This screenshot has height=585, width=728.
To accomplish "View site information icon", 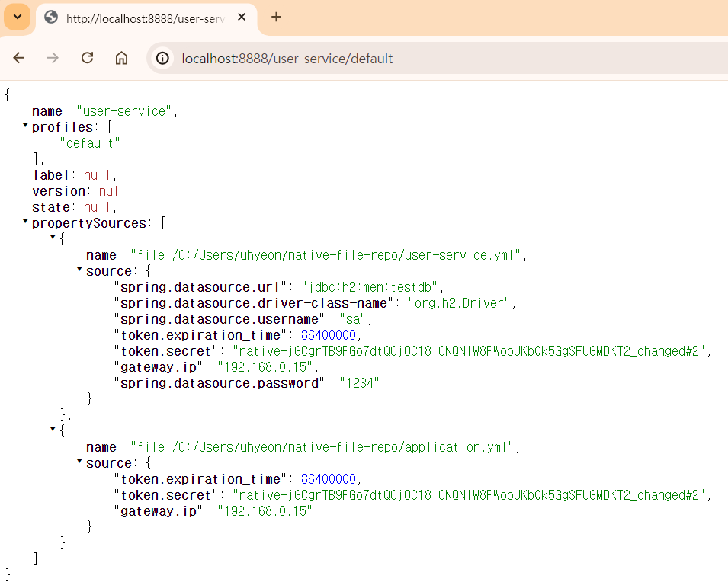I will [162, 59].
